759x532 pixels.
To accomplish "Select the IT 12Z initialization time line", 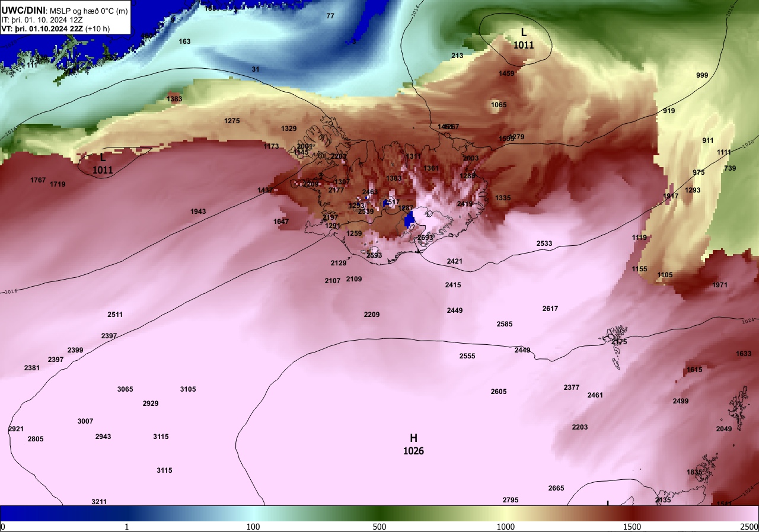I will [x=42, y=20].
